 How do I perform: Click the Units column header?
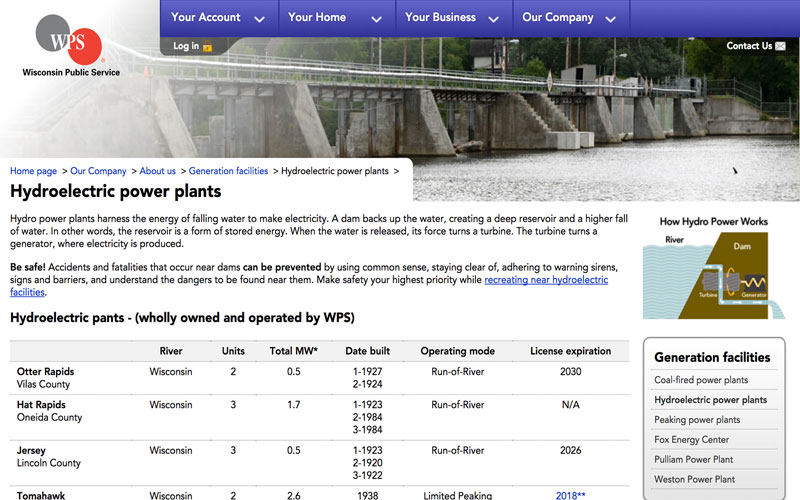(233, 351)
